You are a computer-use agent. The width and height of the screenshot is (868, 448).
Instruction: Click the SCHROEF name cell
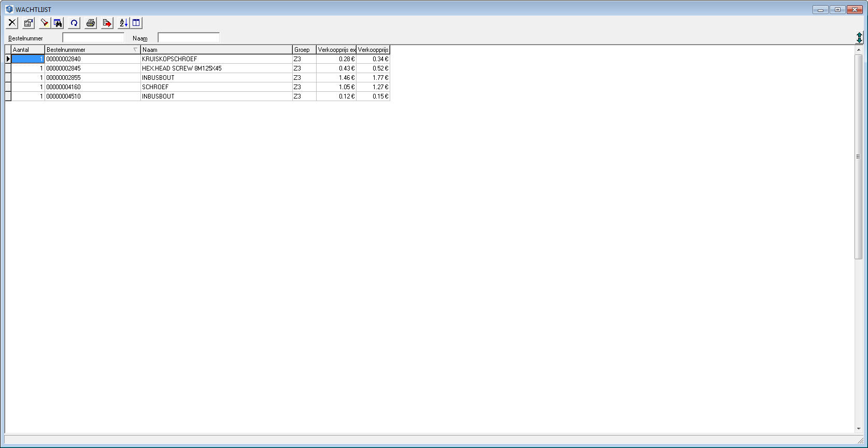[x=217, y=87]
